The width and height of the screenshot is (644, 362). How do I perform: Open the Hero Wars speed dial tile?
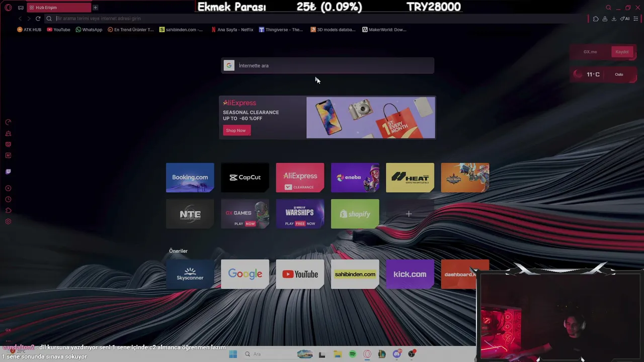(x=465, y=177)
